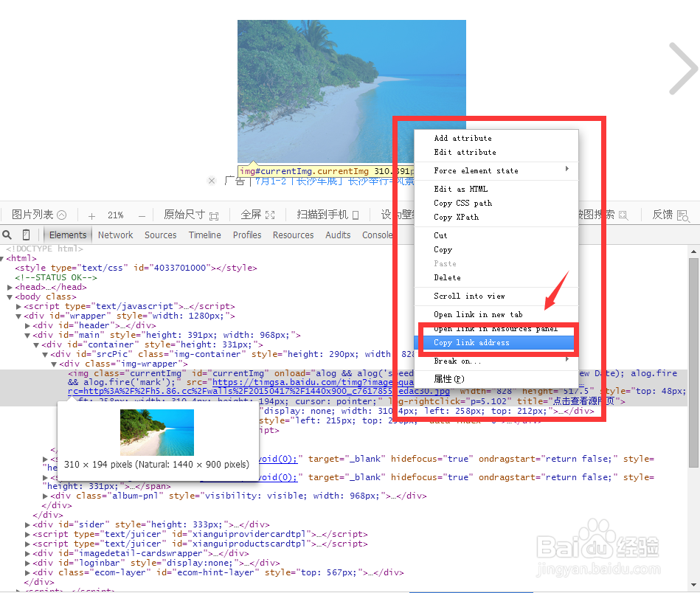This screenshot has height=593, width=700.
Task: Collapse the html node
Action: click(2, 259)
